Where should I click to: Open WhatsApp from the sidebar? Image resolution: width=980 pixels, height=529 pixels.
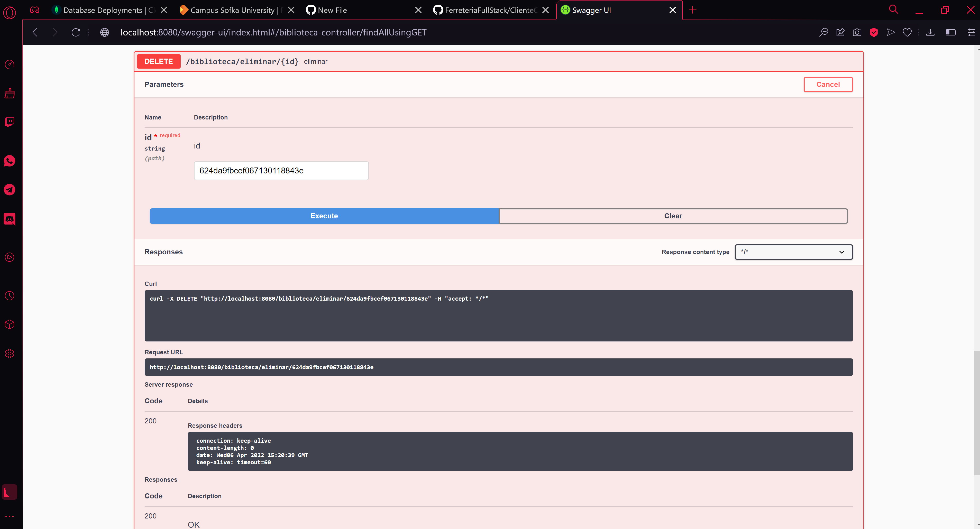10,161
